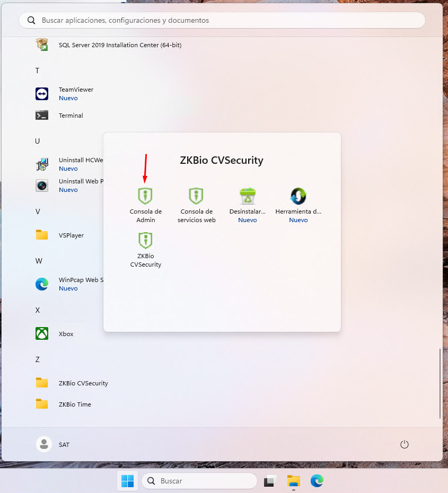Click the TeamViewer text label
The image size is (448, 493).
[x=76, y=90]
